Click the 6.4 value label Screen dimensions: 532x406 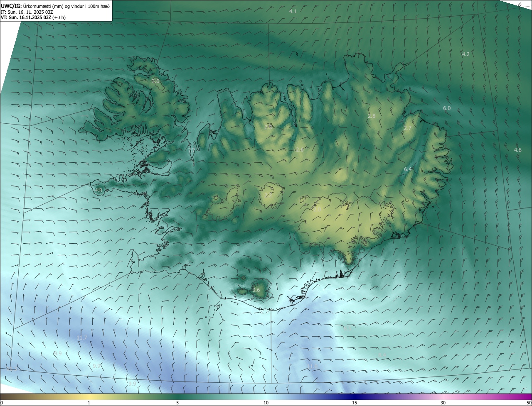(408, 169)
